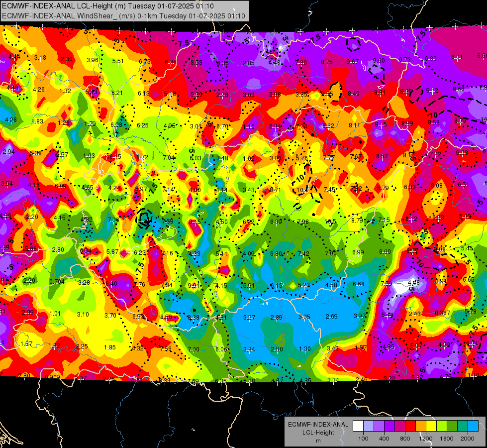The image size is (487, 448).
Task: Click the wind shear value '3.28'
Action: [84, 283]
